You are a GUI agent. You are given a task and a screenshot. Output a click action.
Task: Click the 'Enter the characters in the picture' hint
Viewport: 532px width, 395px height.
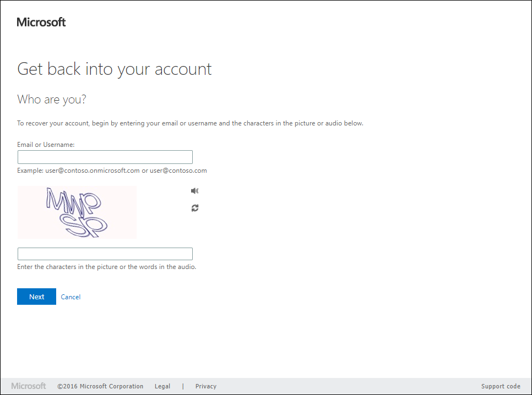coord(107,267)
